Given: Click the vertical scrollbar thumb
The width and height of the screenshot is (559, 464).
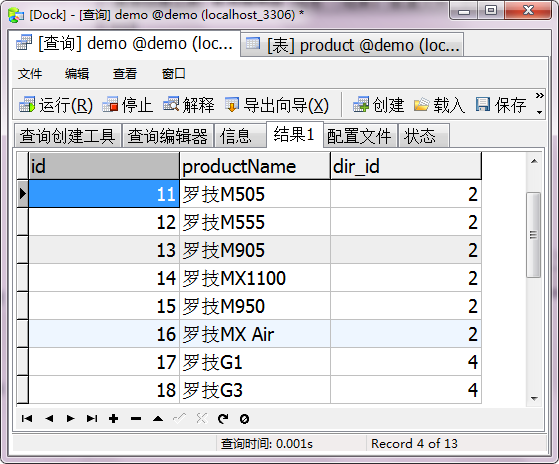Looking at the screenshot, I should click(533, 235).
